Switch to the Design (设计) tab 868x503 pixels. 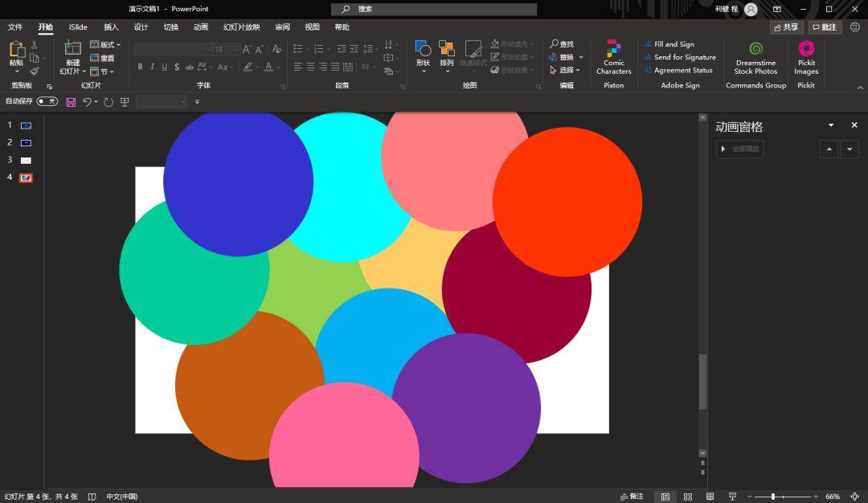click(141, 27)
